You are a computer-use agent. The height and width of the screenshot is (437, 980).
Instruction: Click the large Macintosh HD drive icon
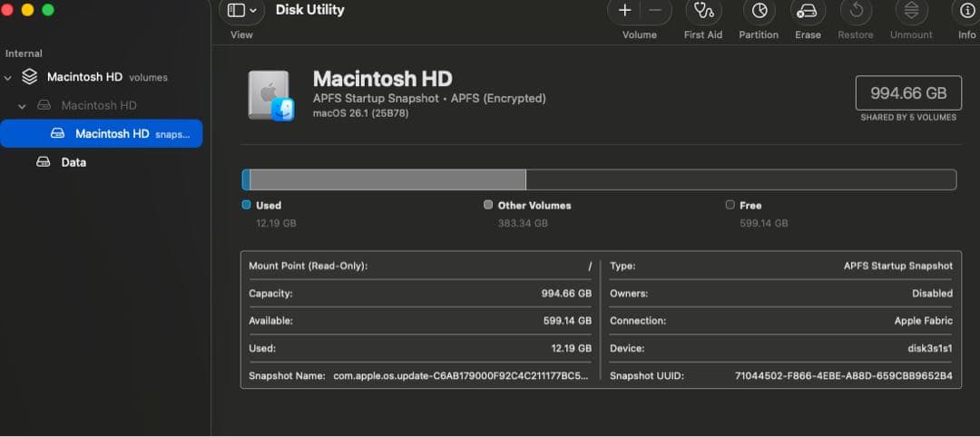click(270, 95)
